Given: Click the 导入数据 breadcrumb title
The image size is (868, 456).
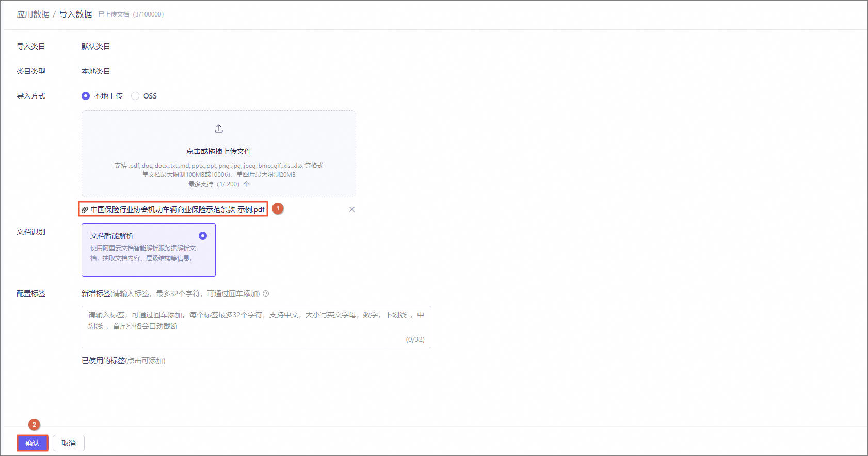Looking at the screenshot, I should (75, 14).
